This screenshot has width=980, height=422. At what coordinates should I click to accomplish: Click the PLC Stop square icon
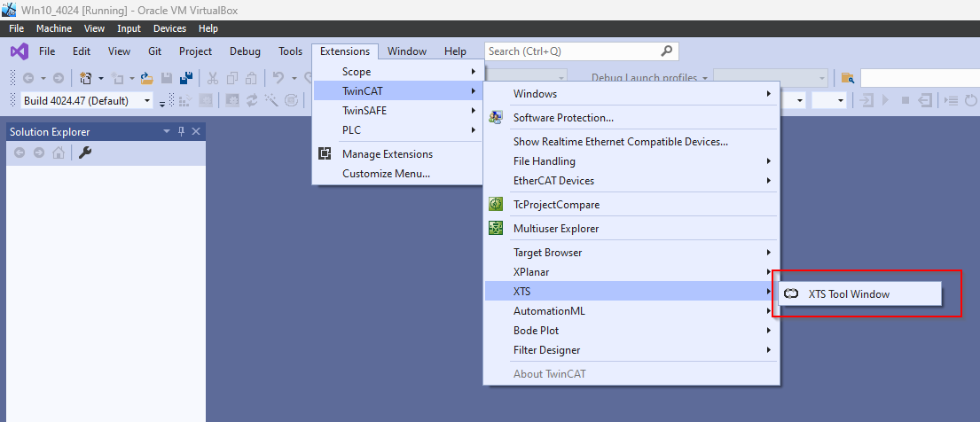point(905,100)
